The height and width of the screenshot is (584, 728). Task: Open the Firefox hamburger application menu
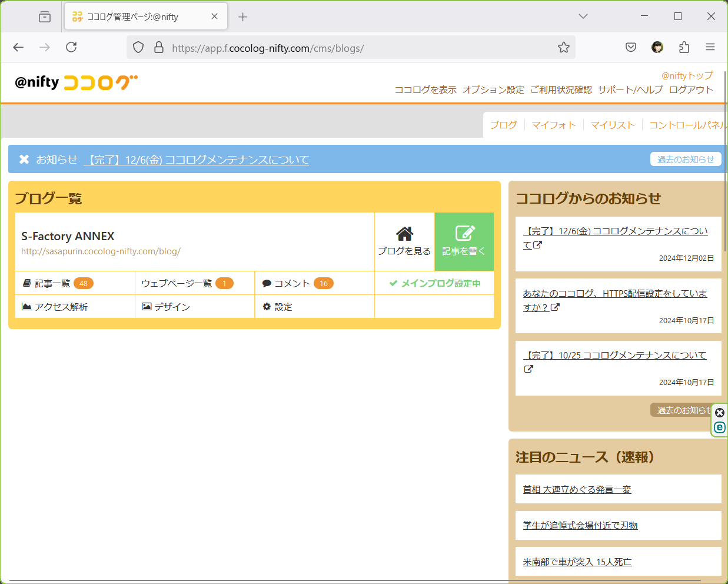(x=710, y=47)
